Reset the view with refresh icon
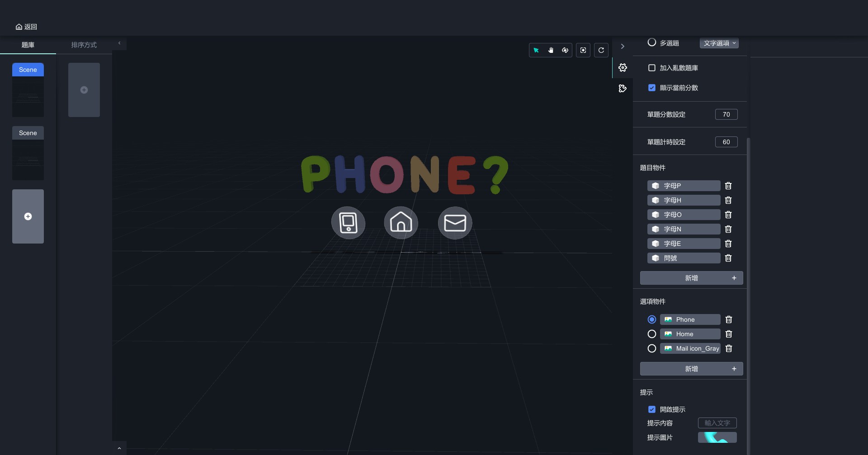This screenshot has width=868, height=455. coord(601,50)
